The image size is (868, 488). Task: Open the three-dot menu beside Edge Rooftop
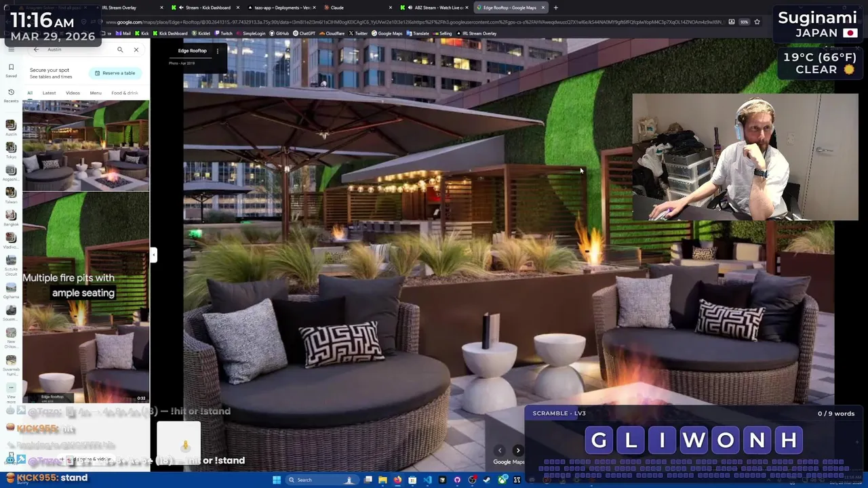218,51
